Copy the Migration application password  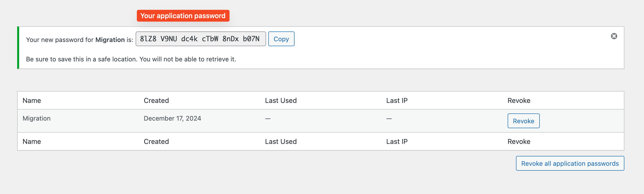tap(281, 39)
